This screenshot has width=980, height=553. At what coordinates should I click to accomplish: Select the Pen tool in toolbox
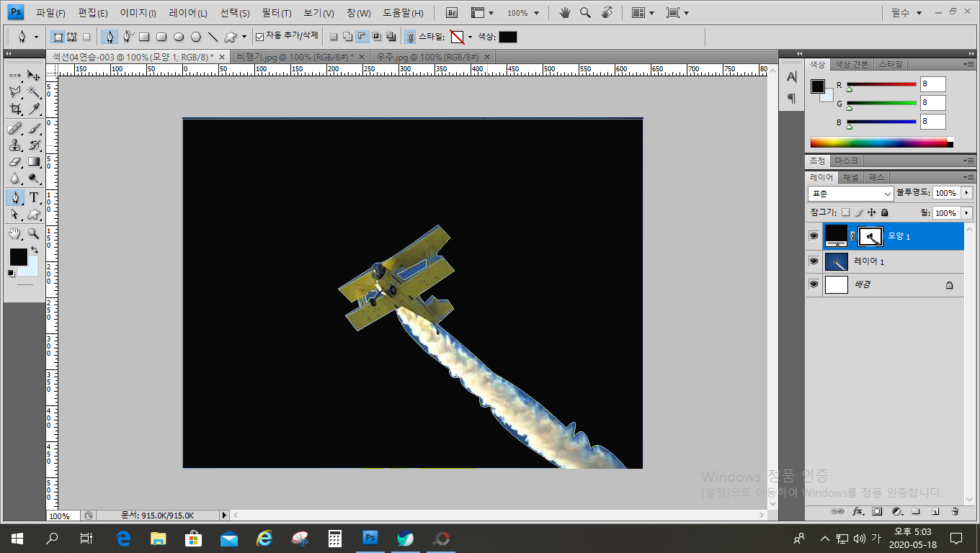click(x=15, y=197)
